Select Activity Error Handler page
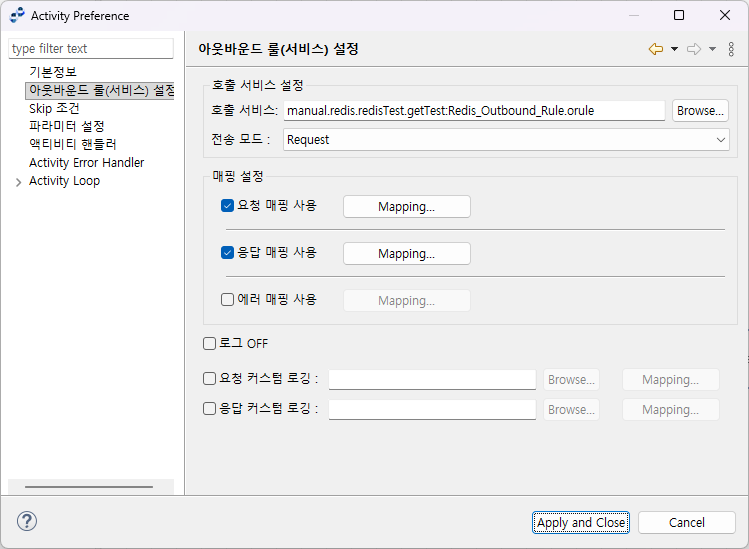The height and width of the screenshot is (549, 749). click(86, 163)
